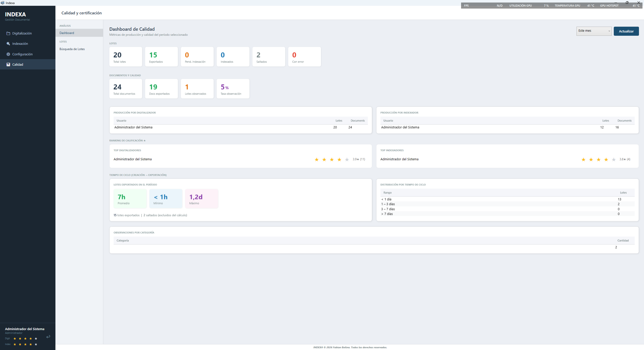Click the Calidad chart icon
Screen dimensions: 644x350
click(8, 64)
